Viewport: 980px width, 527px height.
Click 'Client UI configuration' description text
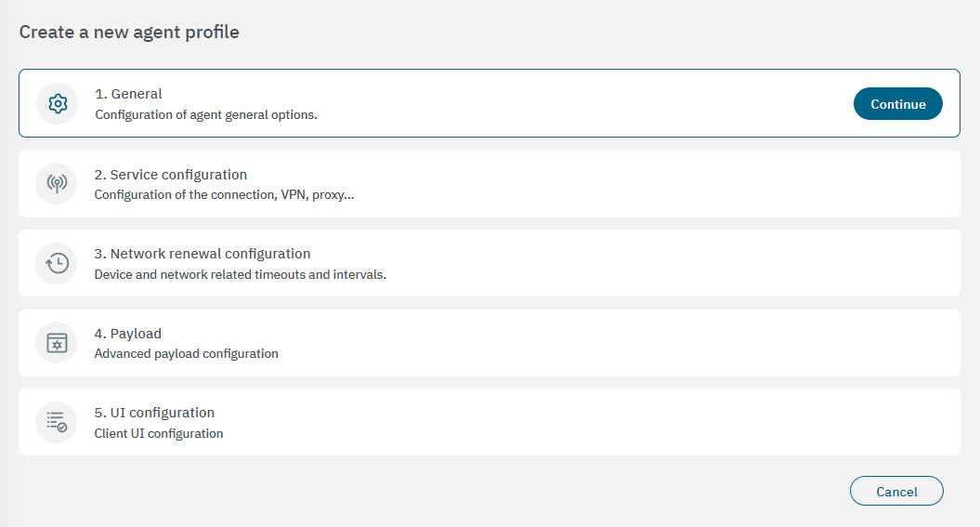(x=159, y=434)
